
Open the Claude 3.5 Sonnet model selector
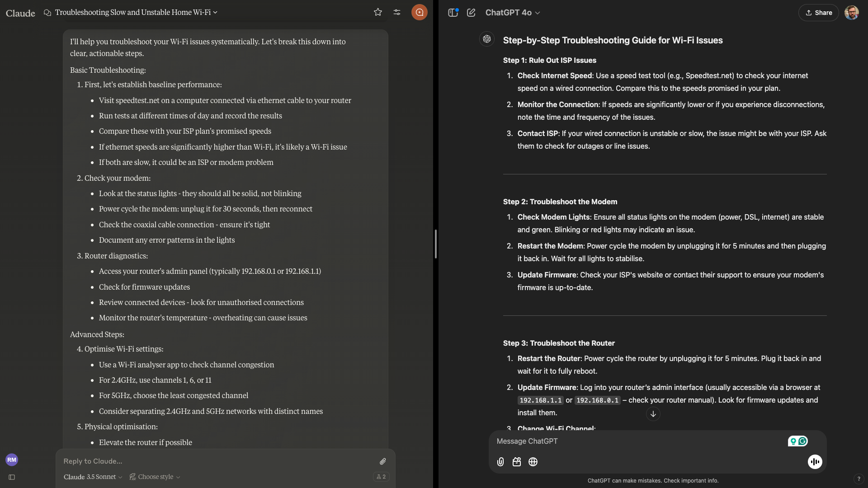[93, 477]
